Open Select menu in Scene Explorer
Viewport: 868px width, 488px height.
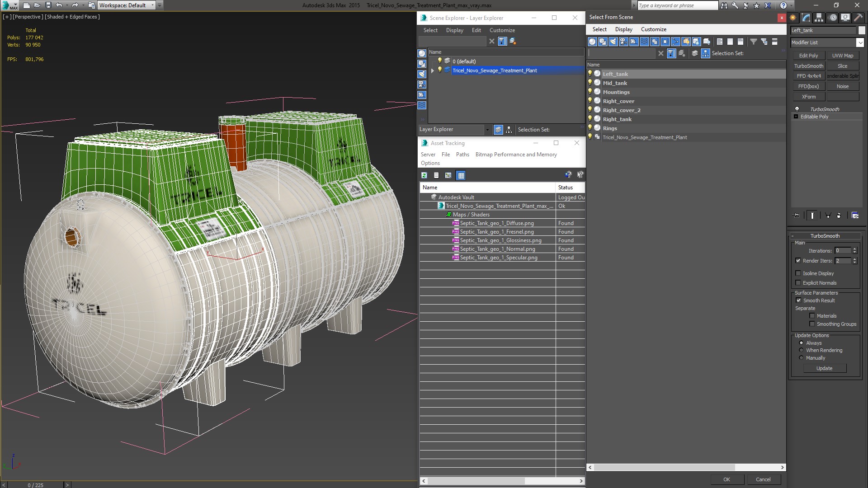[x=430, y=30]
